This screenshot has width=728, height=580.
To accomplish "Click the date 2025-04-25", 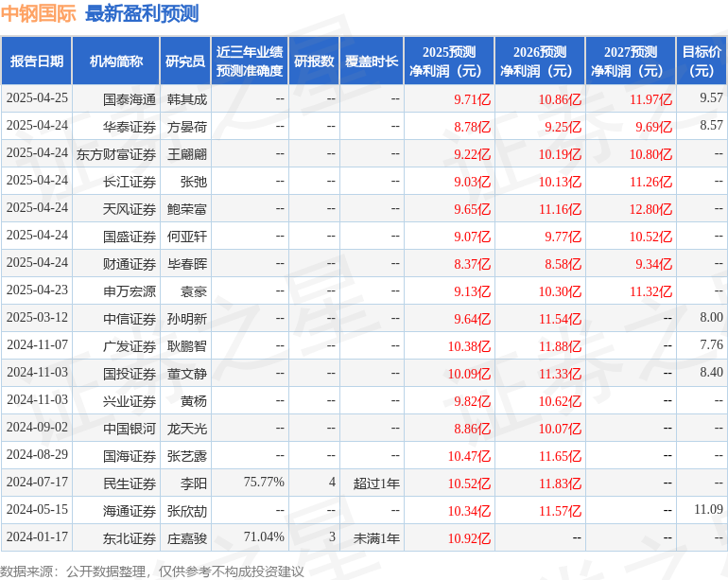I will tap(37, 98).
